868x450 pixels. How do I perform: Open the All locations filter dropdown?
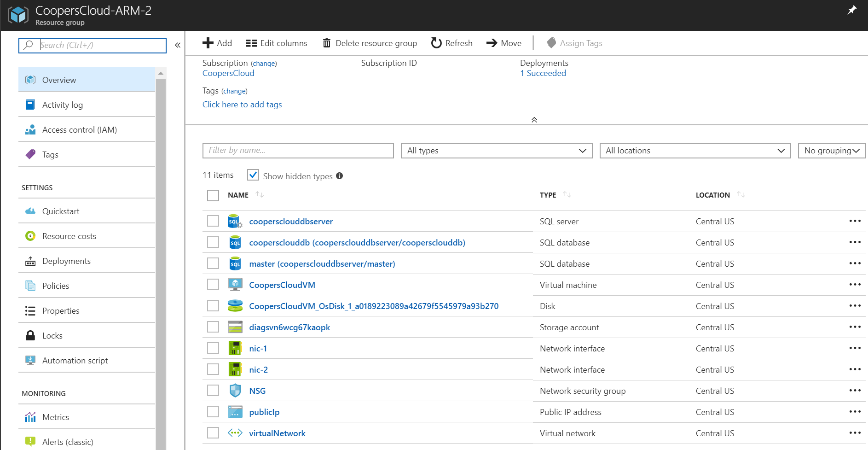(x=695, y=151)
